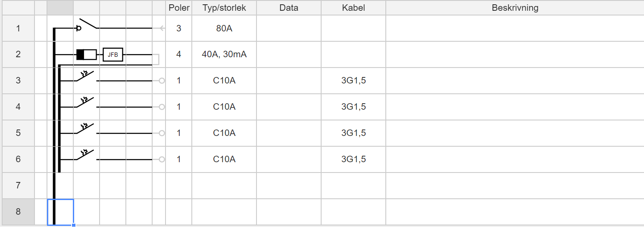
Task: Select the fuse symbol in row 2
Action: coord(86,55)
